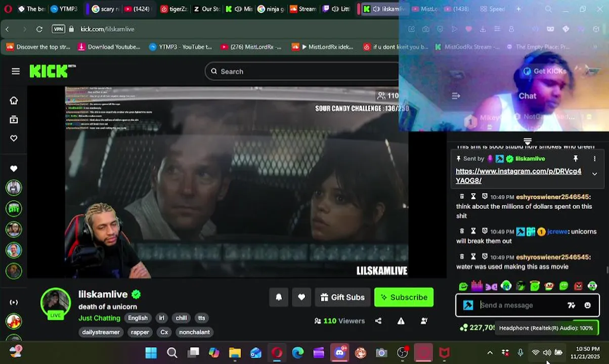Insert the pink equalizer emote
609x364 pixels.
[x=477, y=286]
